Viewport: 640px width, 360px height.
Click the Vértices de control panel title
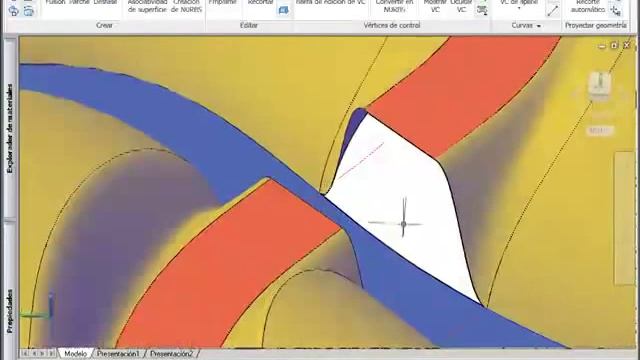tap(392, 25)
